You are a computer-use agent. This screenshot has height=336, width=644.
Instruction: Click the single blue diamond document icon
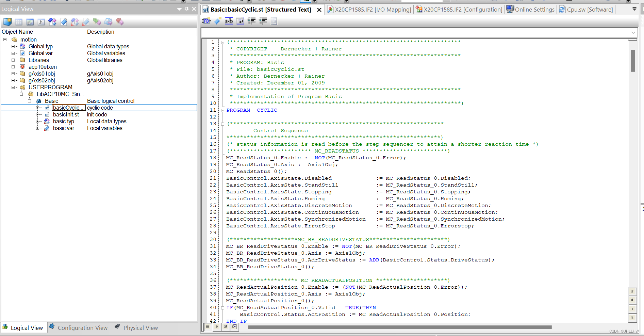coord(64,22)
